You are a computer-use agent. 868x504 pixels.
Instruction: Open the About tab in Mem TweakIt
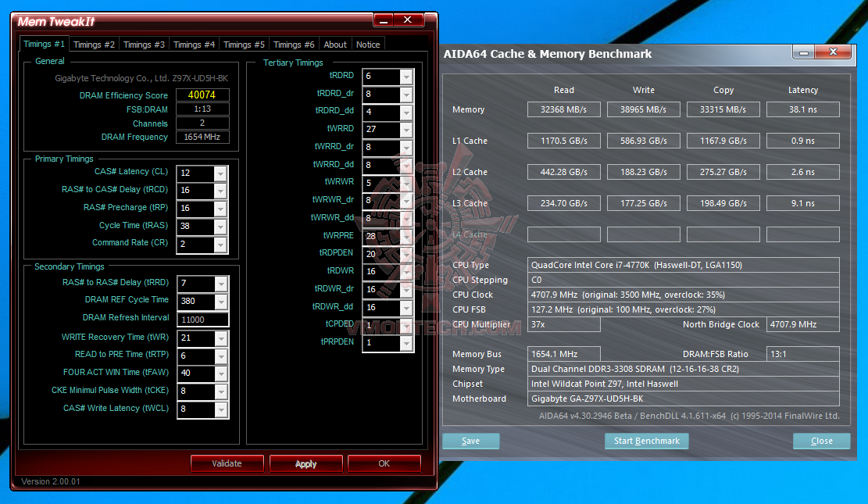[335, 45]
